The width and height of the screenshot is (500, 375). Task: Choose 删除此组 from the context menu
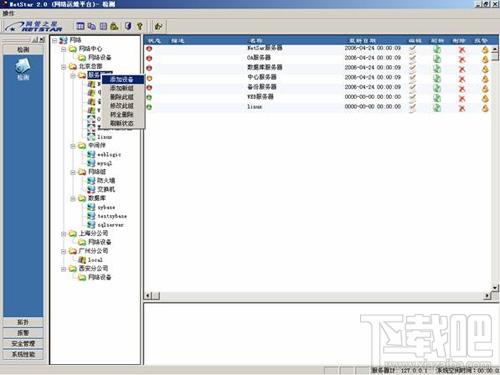pos(123,97)
